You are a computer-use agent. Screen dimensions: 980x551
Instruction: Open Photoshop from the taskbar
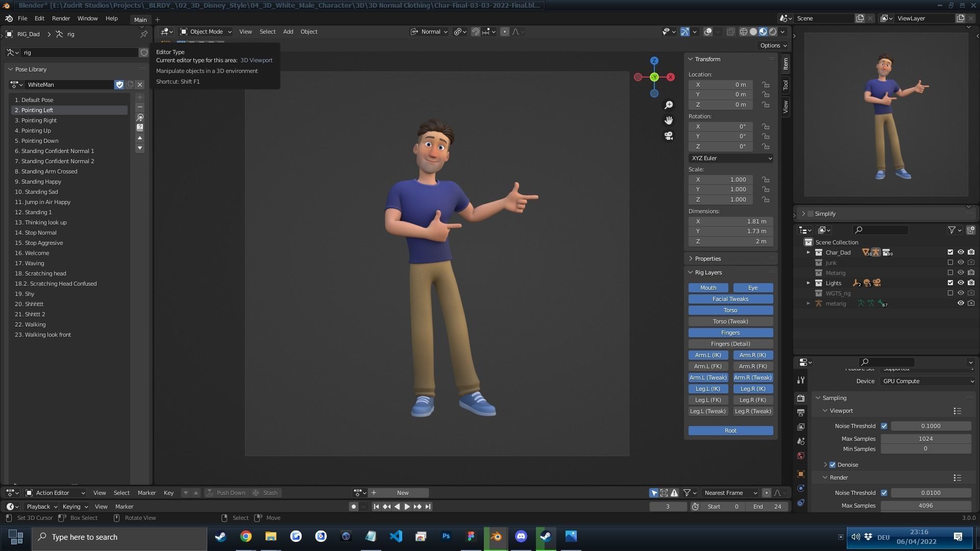[x=446, y=537]
